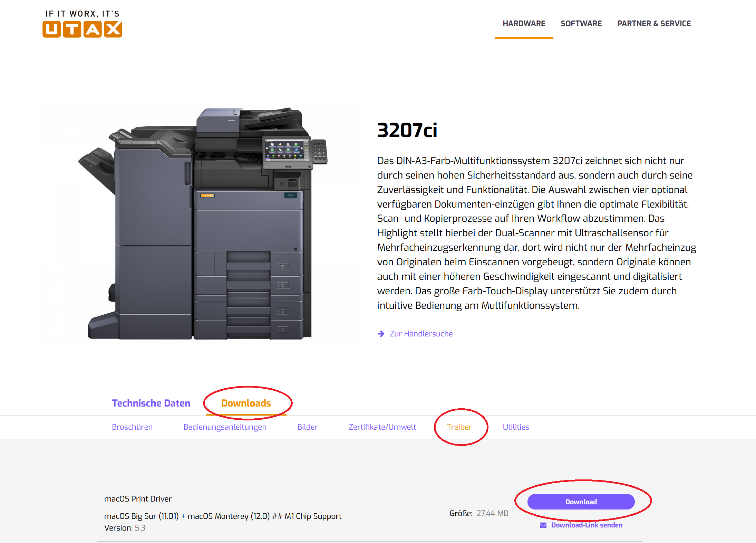This screenshot has height=543, width=756.
Task: Switch to the Technische Daten tab
Action: coord(151,403)
